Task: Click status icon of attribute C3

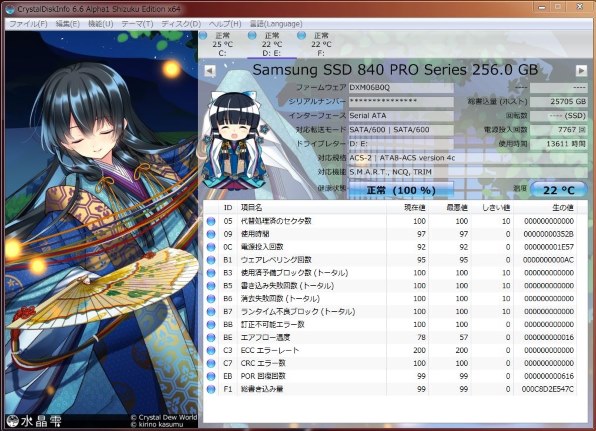Action: pyautogui.click(x=211, y=350)
